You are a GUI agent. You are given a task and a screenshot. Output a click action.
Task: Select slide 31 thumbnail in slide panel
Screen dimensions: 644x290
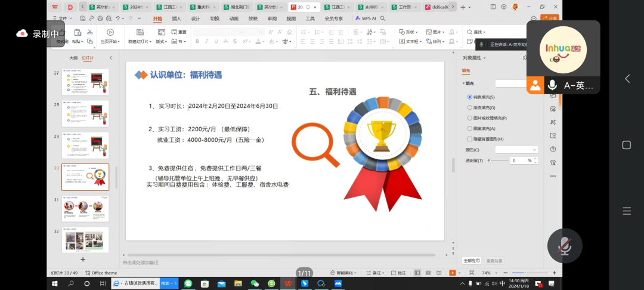click(x=85, y=208)
